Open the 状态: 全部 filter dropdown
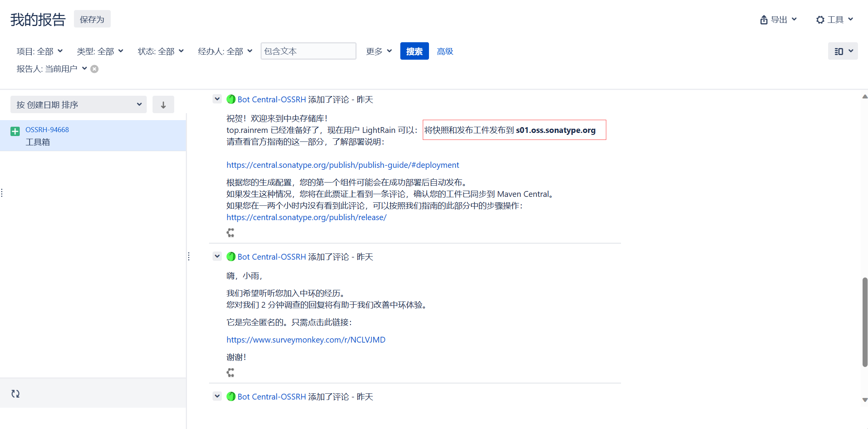Viewport: 868px width, 429px height. [x=161, y=51]
